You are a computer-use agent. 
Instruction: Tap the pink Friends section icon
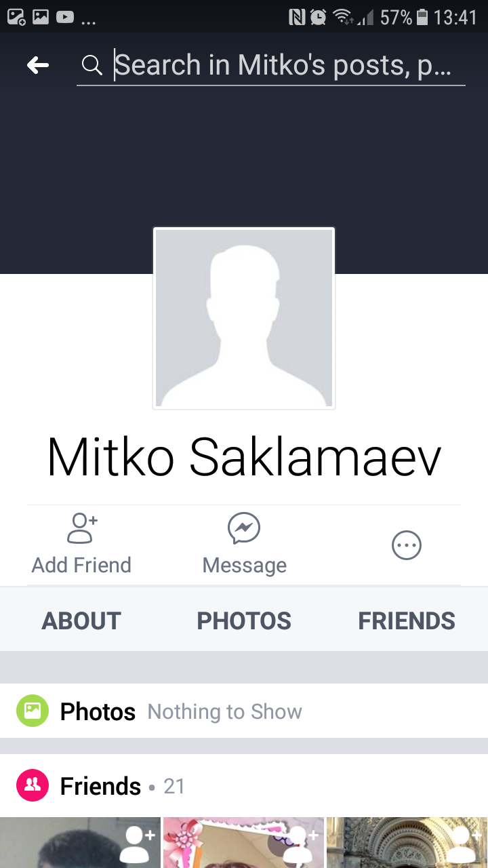click(33, 786)
